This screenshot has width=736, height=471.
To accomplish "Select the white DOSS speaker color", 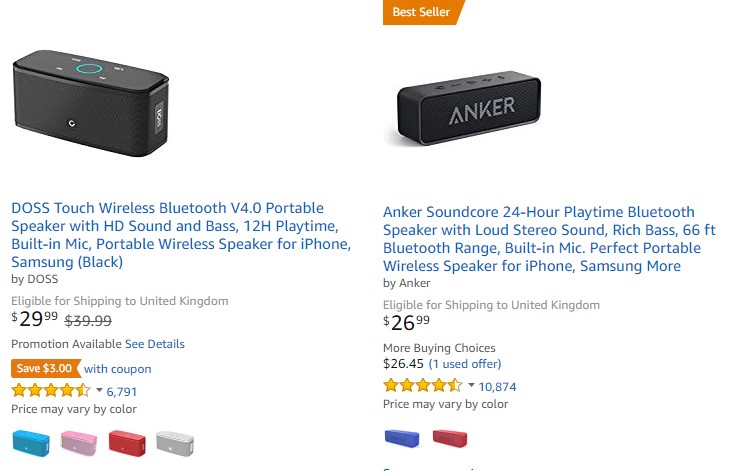I will pyautogui.click(x=175, y=441).
